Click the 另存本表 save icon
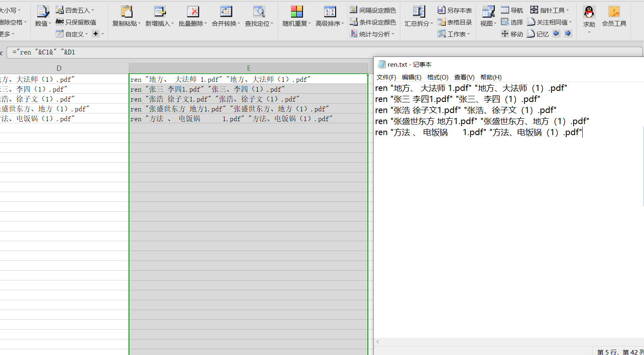 pos(441,10)
